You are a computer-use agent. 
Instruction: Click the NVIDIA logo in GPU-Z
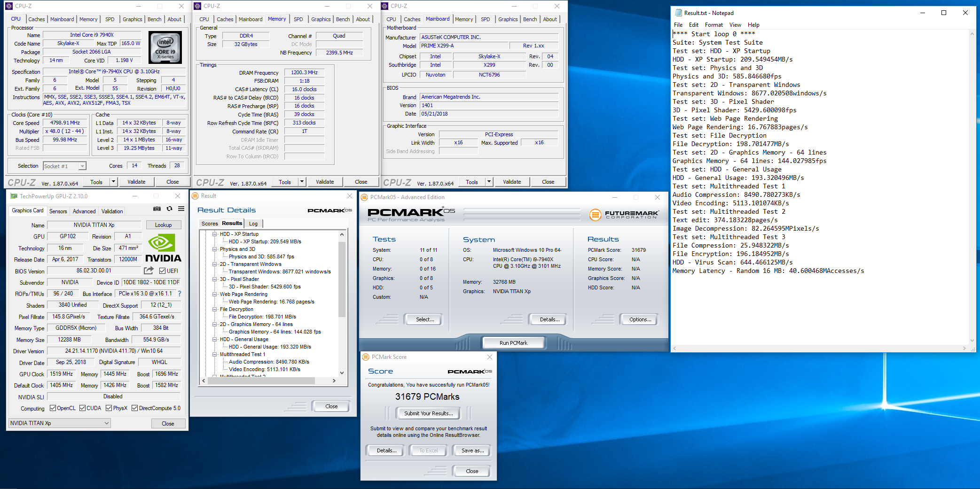pos(163,248)
